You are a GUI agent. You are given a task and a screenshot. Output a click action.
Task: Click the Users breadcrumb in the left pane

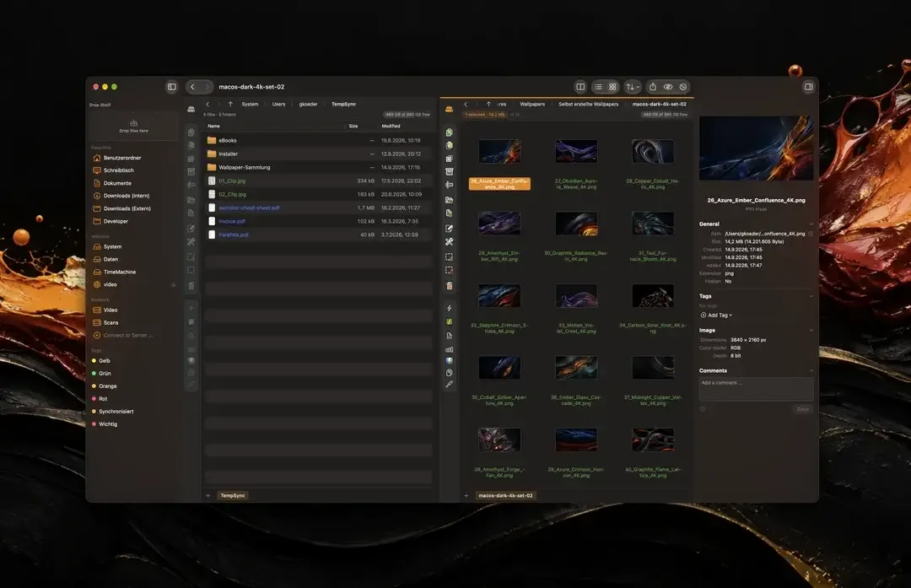click(279, 104)
